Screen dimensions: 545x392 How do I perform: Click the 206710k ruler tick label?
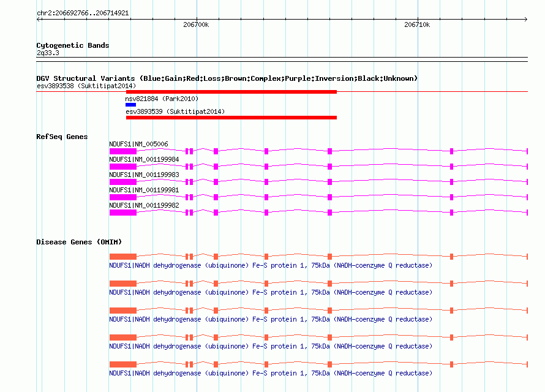coord(417,24)
